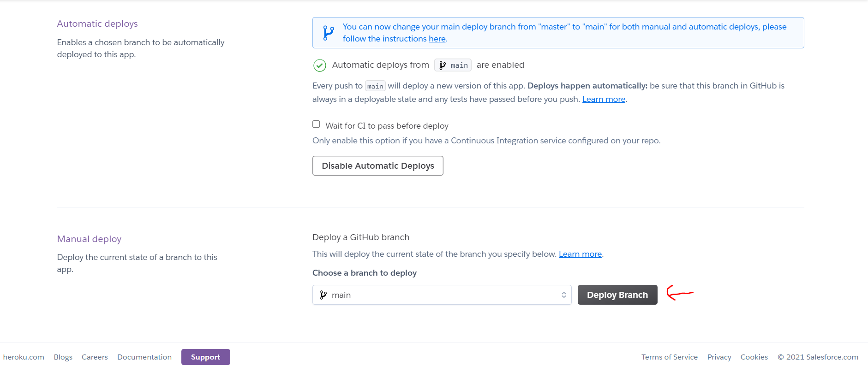Open Learn more link under Deploy a GitHub branch
868x366 pixels.
[x=580, y=254]
